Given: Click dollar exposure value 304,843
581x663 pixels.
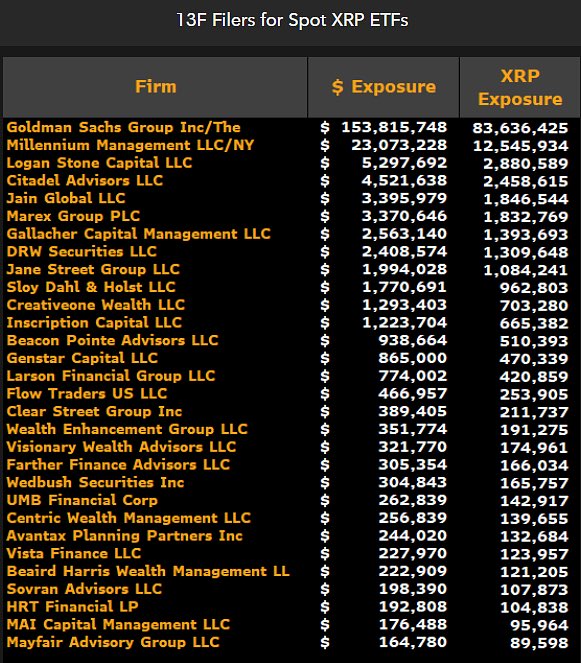Looking at the screenshot, I should coord(413,482).
